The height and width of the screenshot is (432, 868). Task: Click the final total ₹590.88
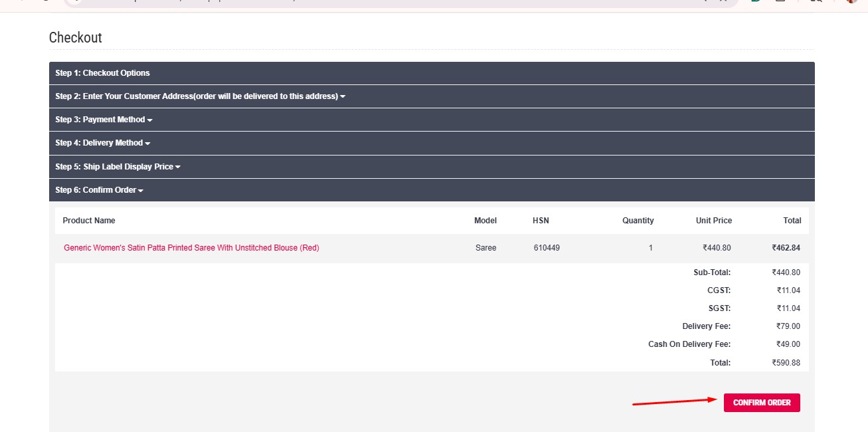(786, 363)
